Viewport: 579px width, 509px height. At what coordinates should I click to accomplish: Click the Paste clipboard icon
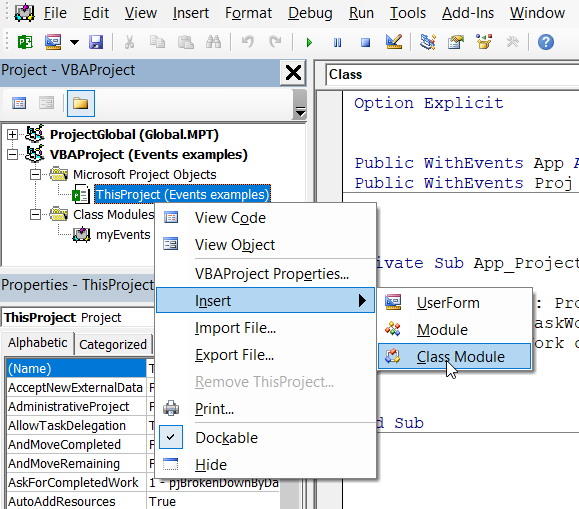pyautogui.click(x=186, y=42)
